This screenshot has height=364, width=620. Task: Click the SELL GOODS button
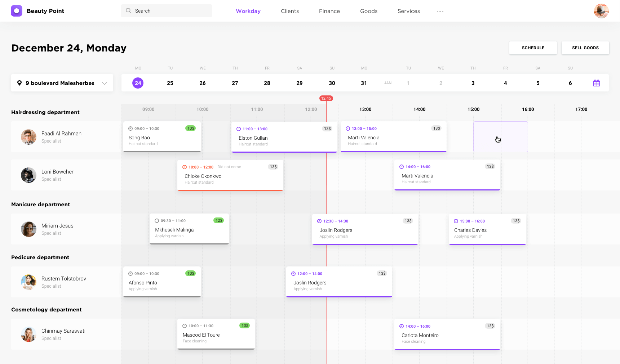pos(585,48)
